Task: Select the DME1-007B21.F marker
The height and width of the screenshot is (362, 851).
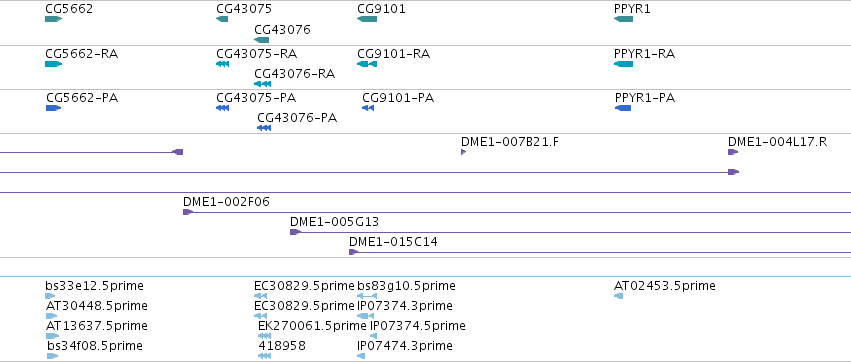Action: 463,152
